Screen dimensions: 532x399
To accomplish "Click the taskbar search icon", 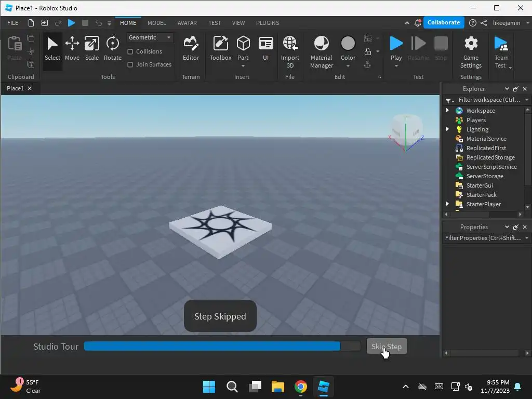I will (232, 387).
